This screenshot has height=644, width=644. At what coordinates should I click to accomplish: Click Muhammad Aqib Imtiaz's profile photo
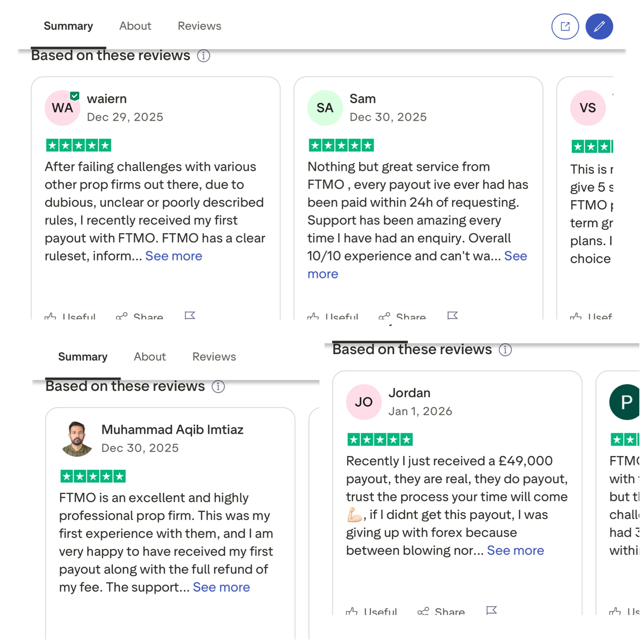click(x=77, y=439)
